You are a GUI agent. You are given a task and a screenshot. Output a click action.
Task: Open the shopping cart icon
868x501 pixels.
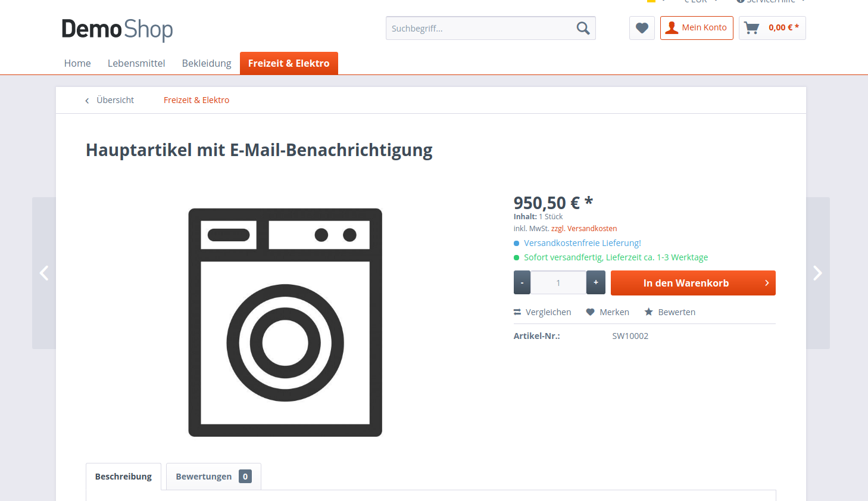[751, 27]
